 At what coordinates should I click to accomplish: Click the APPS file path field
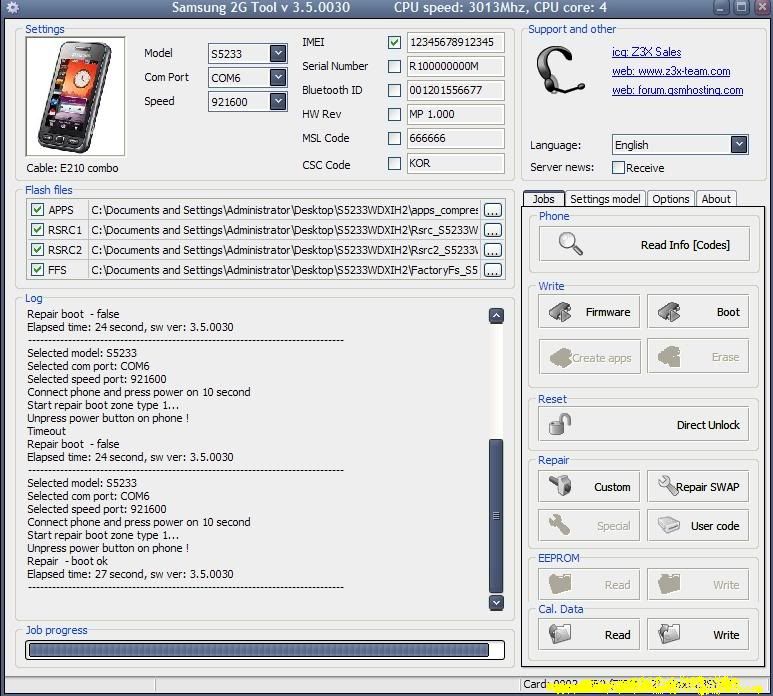click(284, 210)
